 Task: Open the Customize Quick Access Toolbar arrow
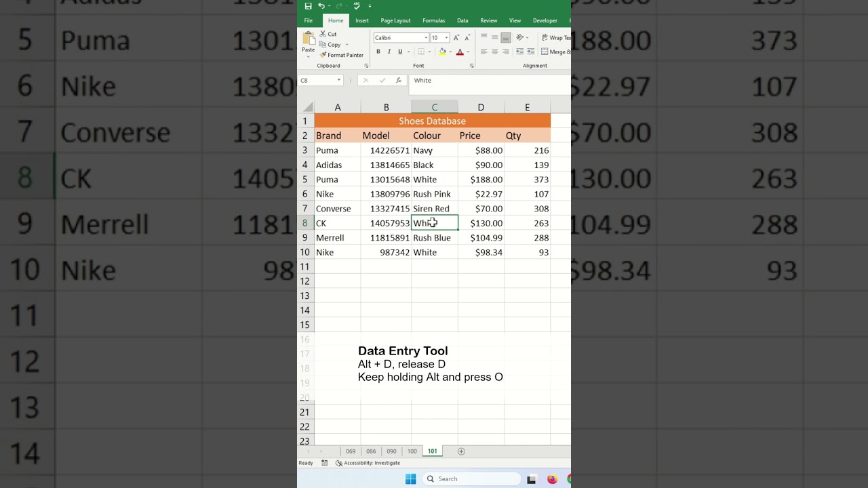pyautogui.click(x=370, y=6)
